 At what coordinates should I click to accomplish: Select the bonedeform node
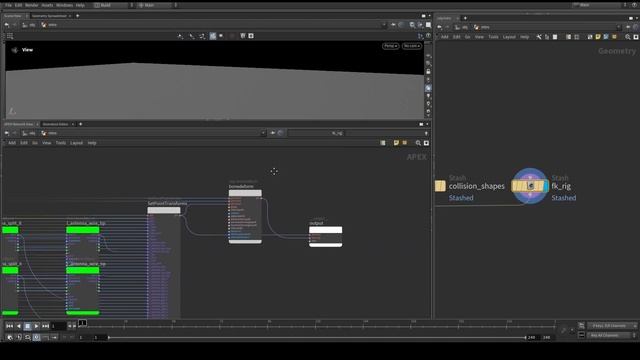(x=245, y=193)
